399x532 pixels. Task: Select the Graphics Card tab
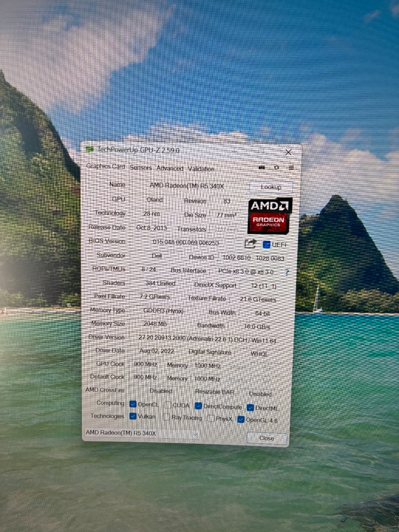coord(106,166)
